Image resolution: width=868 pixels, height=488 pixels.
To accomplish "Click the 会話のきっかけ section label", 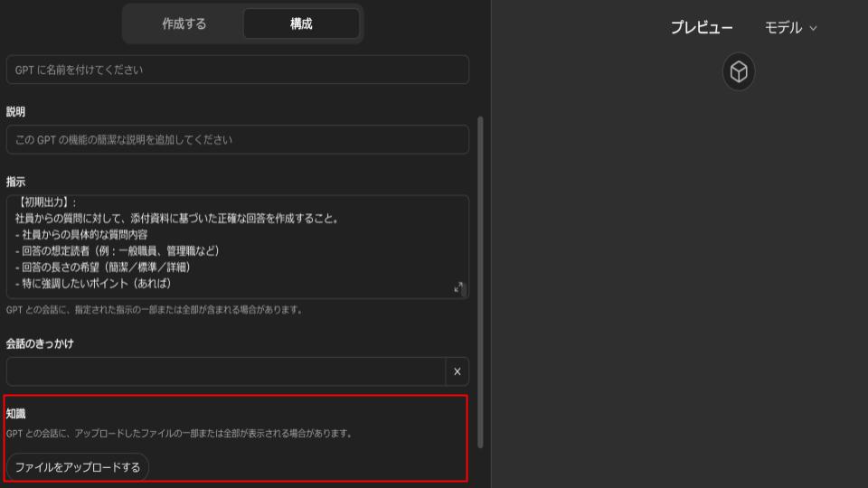I will click(40, 343).
